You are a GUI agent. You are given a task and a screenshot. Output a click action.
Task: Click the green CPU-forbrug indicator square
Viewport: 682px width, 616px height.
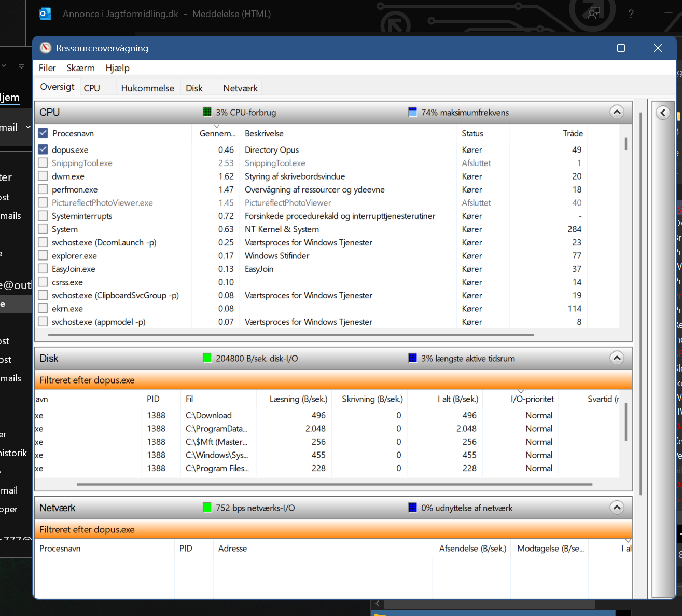click(x=207, y=113)
